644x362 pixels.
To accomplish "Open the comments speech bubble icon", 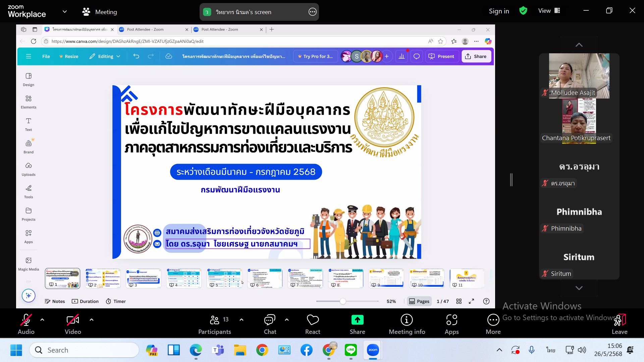I will (x=417, y=56).
